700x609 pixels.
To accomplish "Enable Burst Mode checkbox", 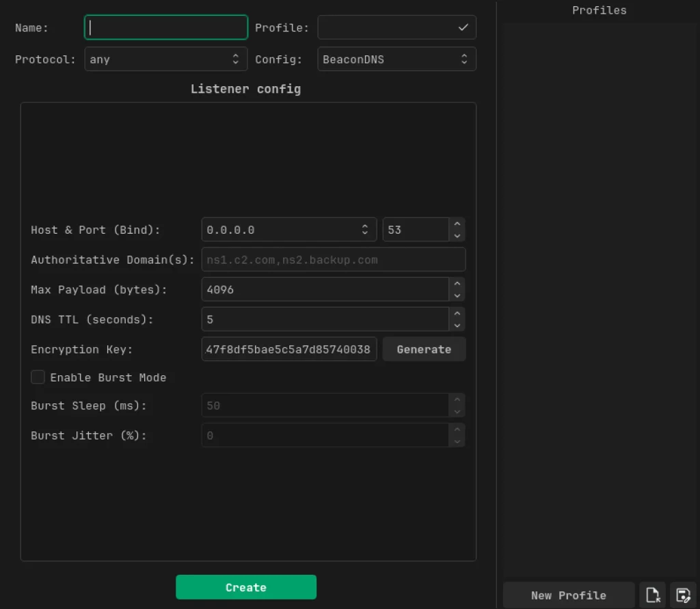I will [38, 377].
